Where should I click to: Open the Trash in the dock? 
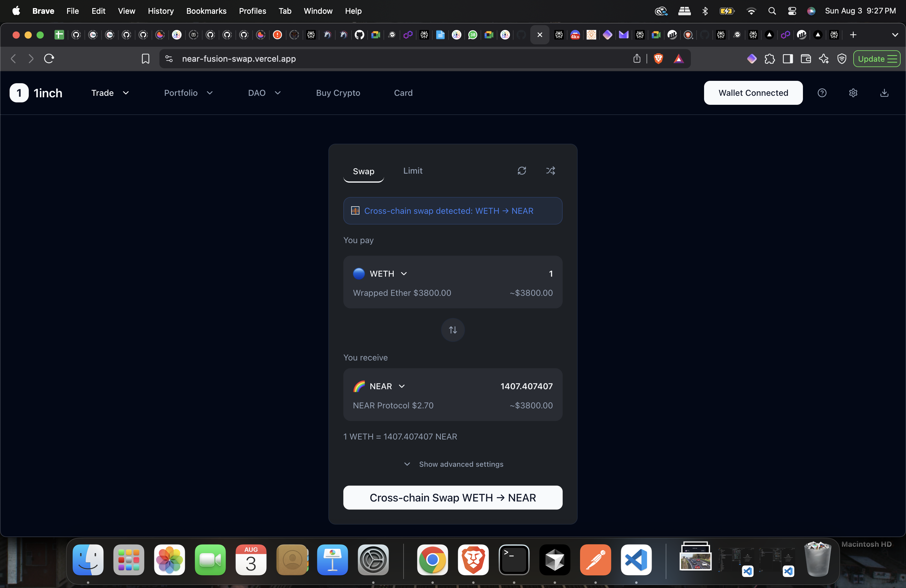(x=817, y=559)
